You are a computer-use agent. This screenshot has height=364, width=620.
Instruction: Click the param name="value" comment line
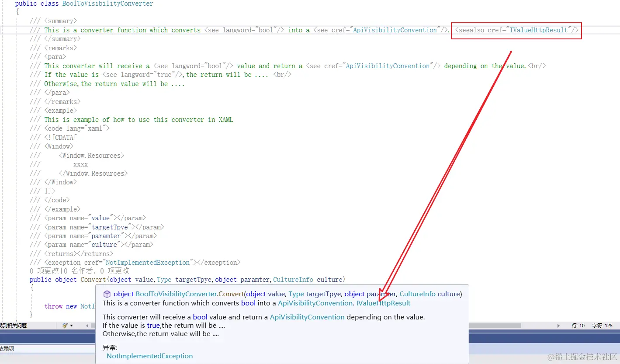click(x=88, y=218)
